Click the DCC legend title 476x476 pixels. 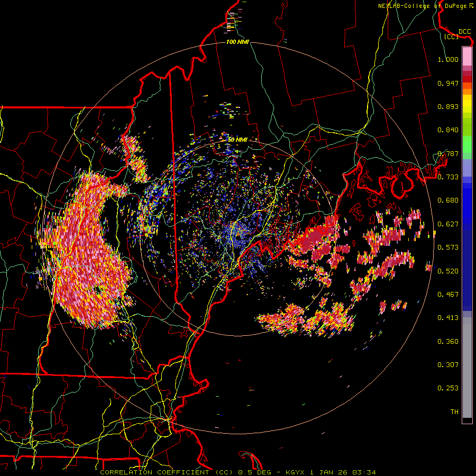point(464,32)
